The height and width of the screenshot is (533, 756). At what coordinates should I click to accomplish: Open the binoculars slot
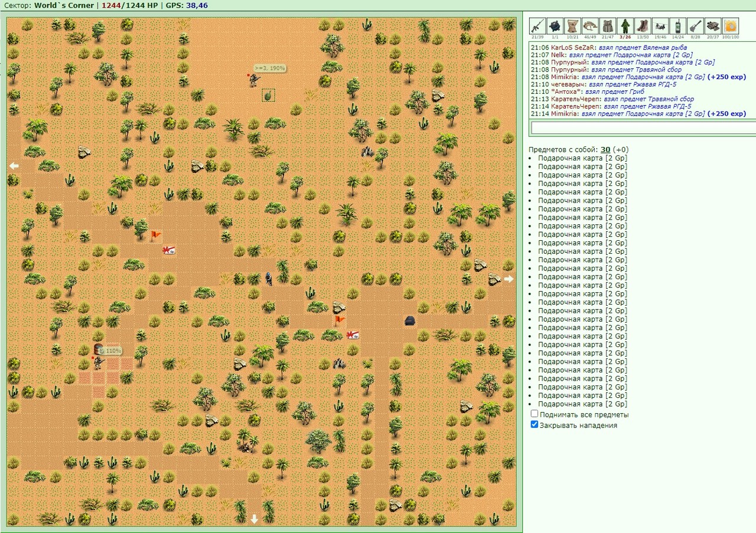click(713, 26)
